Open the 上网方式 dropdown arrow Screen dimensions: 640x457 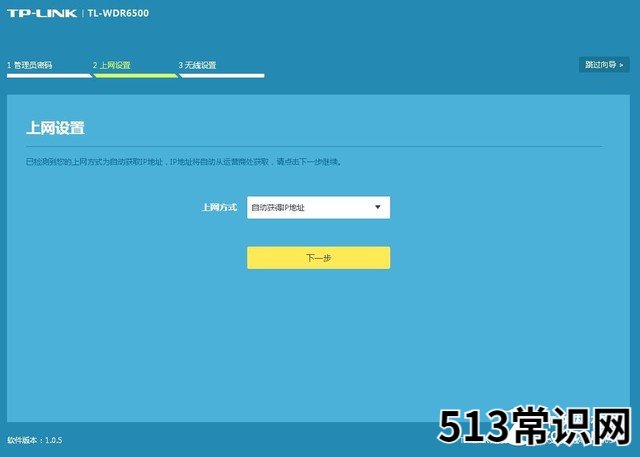pos(378,207)
